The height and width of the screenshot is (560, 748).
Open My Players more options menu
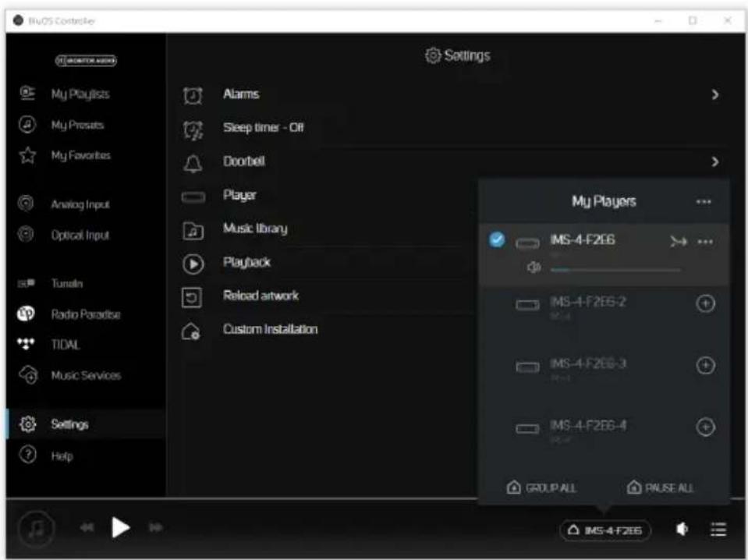704,202
